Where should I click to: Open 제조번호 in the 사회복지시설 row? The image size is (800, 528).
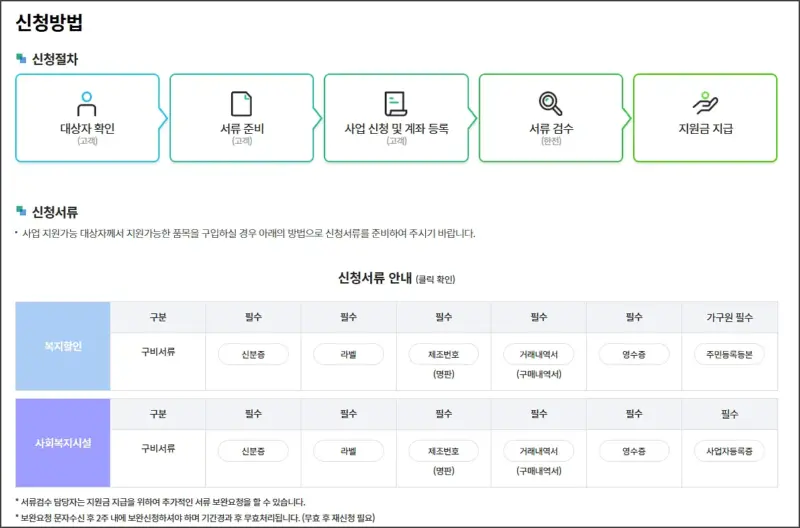point(443,451)
